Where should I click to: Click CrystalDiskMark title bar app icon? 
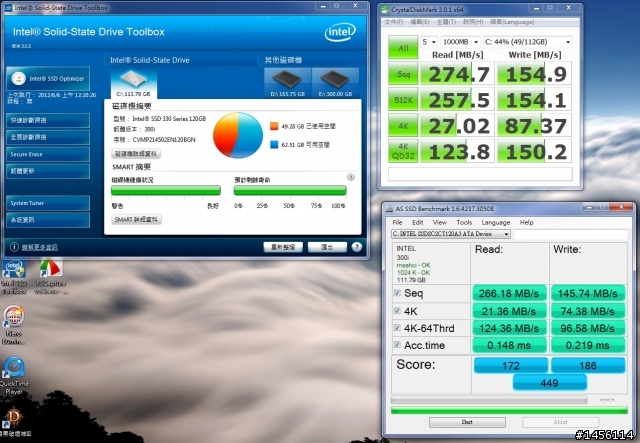(x=385, y=9)
